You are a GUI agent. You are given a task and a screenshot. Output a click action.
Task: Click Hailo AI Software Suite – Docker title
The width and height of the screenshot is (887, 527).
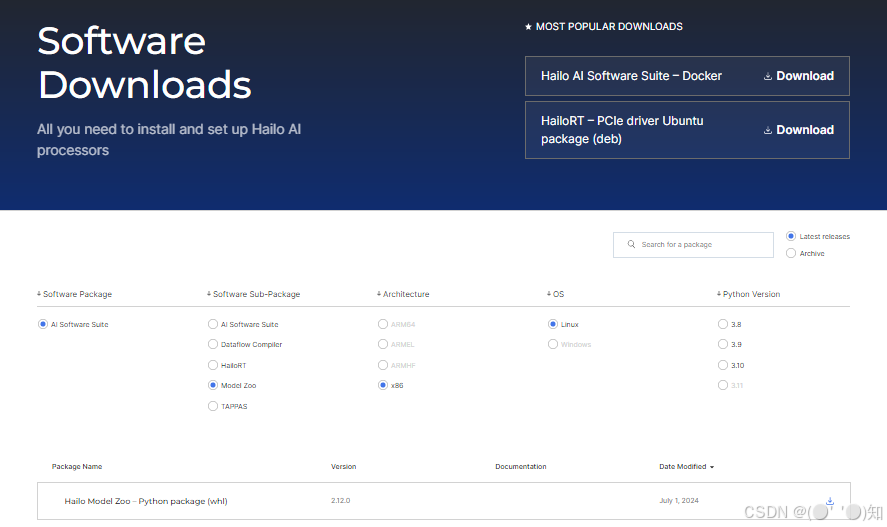coord(631,76)
